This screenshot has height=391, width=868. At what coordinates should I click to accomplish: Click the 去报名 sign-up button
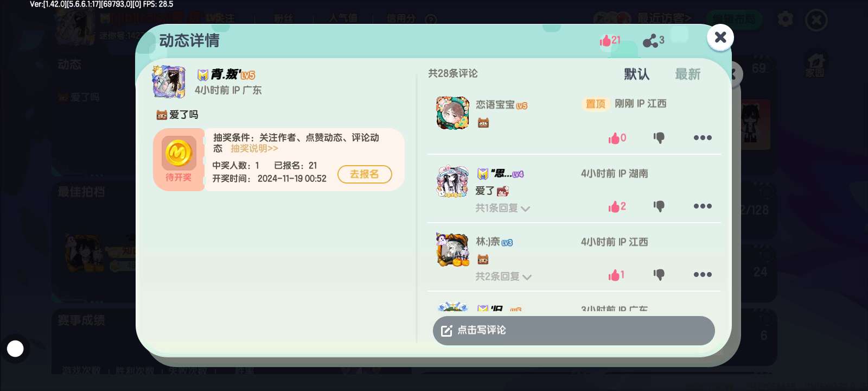click(365, 174)
